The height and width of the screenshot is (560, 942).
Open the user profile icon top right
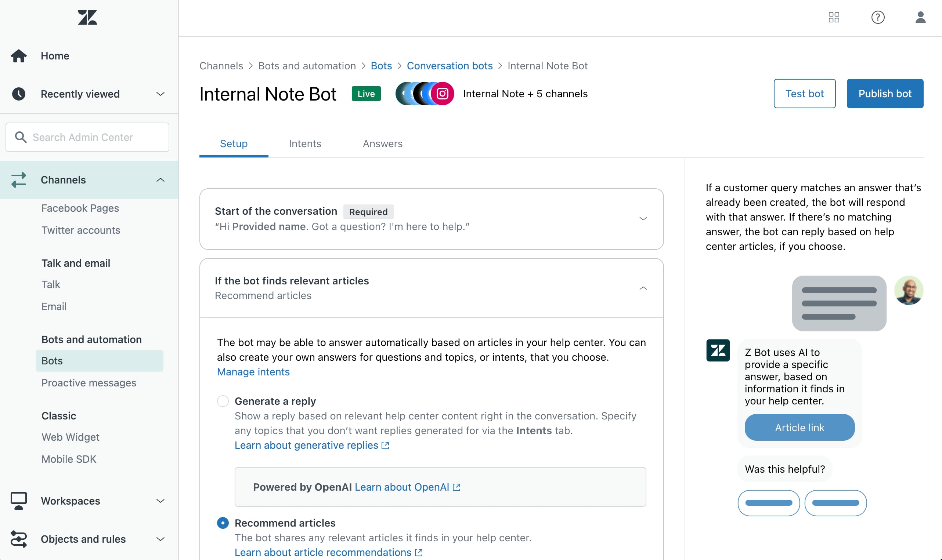point(920,17)
